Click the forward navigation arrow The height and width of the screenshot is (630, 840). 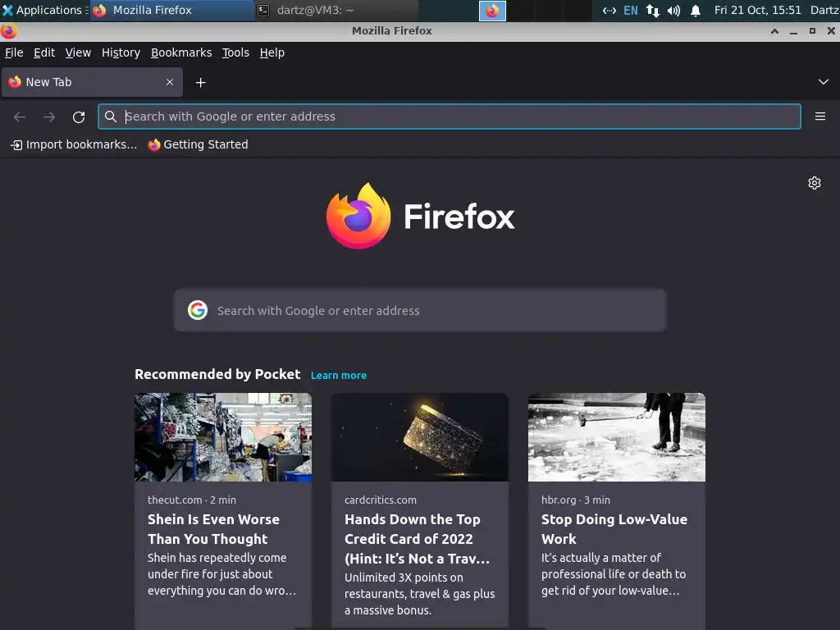pyautogui.click(x=49, y=116)
